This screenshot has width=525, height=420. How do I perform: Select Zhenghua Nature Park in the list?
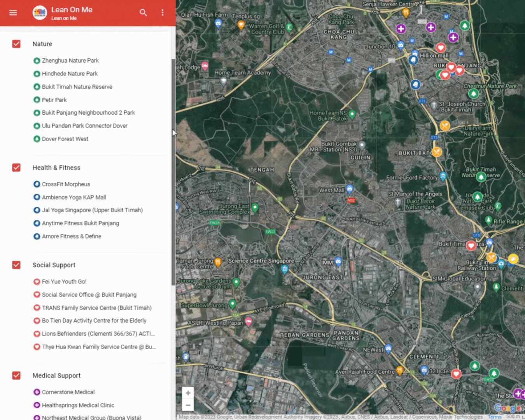(x=70, y=61)
